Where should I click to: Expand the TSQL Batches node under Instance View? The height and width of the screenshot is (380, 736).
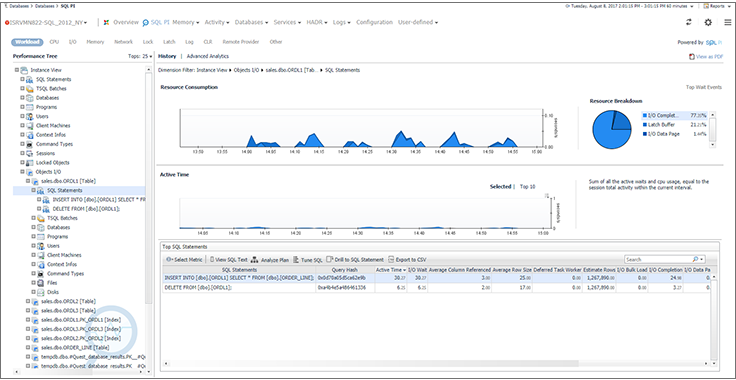[22, 89]
